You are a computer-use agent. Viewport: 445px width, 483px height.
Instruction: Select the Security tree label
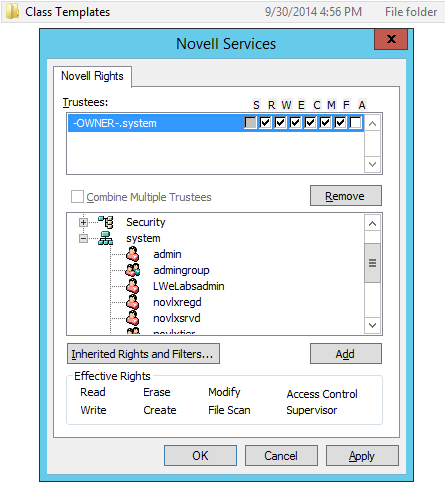[x=146, y=222]
